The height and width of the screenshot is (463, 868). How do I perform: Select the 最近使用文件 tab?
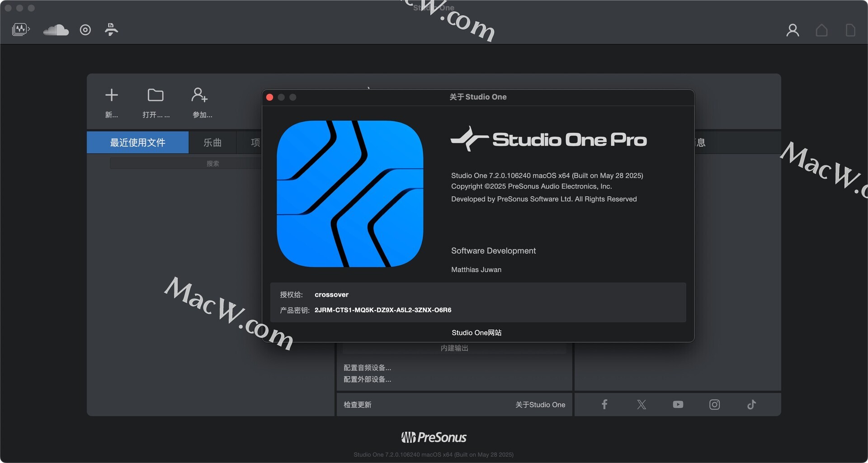tap(137, 142)
